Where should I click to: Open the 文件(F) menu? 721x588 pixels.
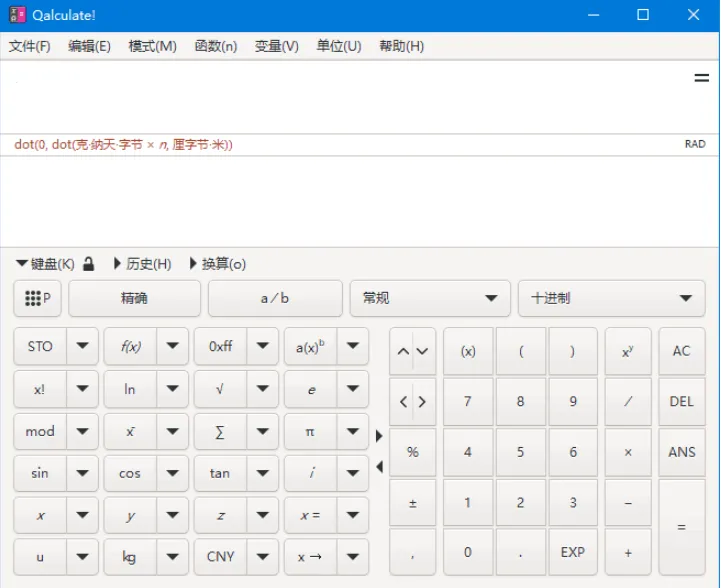(x=29, y=46)
